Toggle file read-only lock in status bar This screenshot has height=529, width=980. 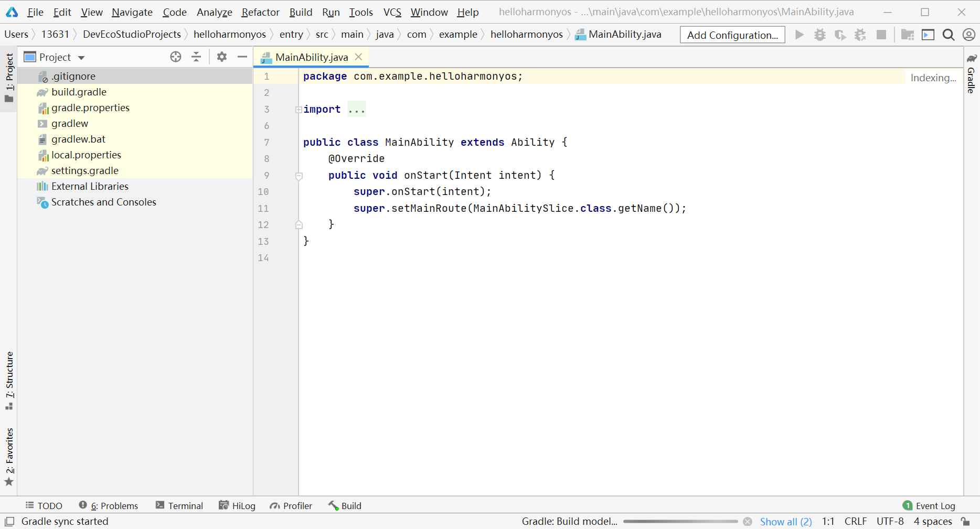[x=965, y=522]
